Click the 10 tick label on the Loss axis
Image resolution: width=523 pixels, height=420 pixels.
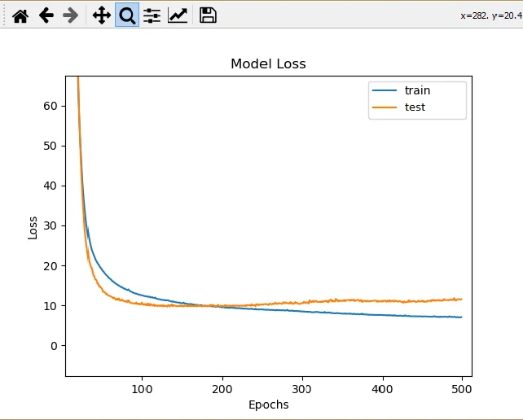click(x=51, y=306)
